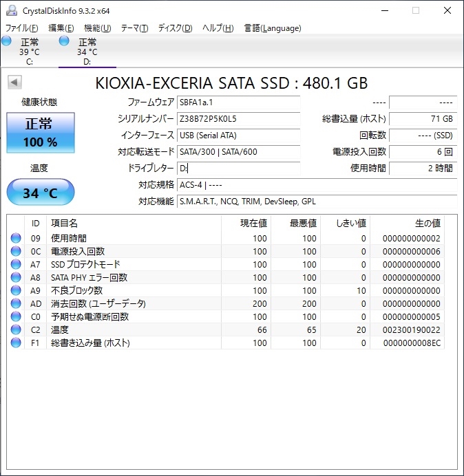Click raw value 0000000008EC
464x476 pixels.
click(412, 343)
